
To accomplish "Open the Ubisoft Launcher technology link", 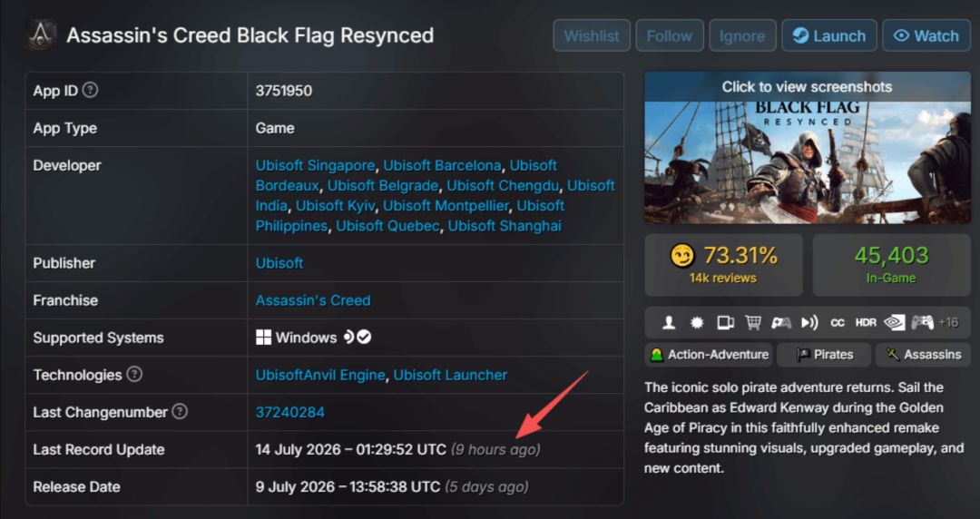I will click(x=450, y=375).
